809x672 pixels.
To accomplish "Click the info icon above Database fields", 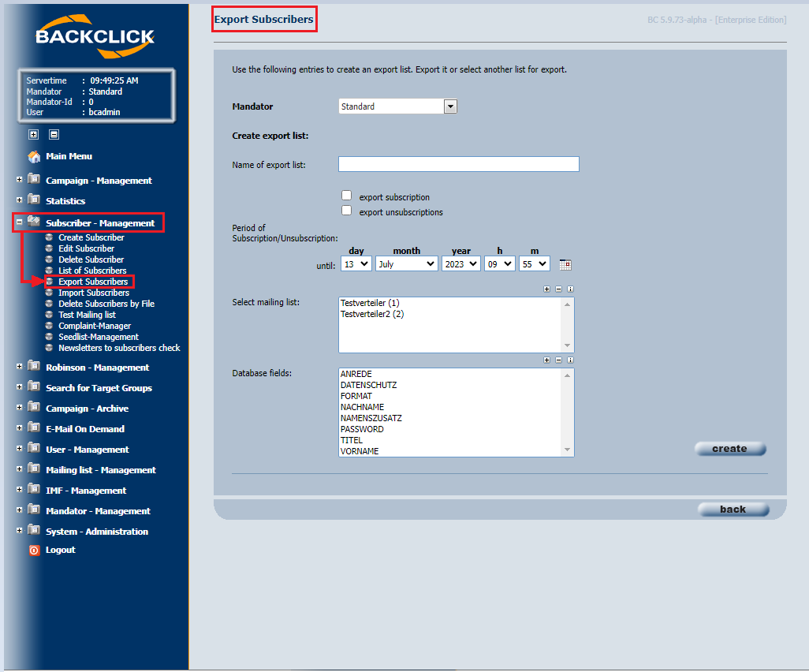I will click(570, 360).
